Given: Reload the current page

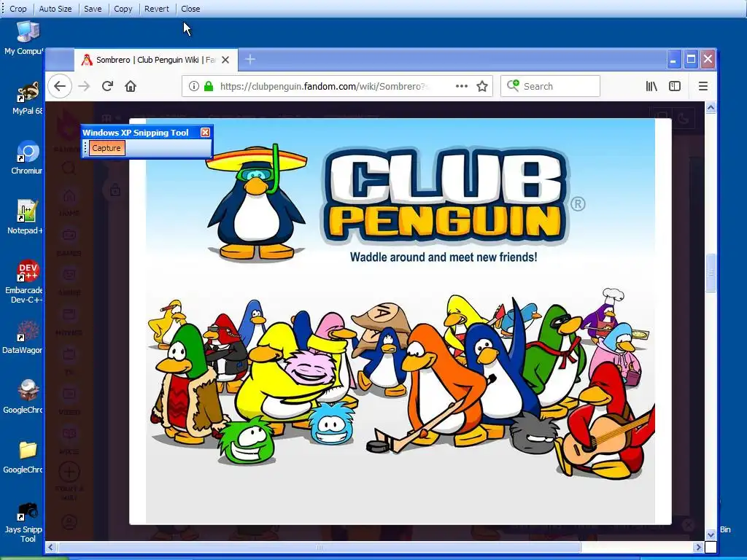Looking at the screenshot, I should [108, 86].
